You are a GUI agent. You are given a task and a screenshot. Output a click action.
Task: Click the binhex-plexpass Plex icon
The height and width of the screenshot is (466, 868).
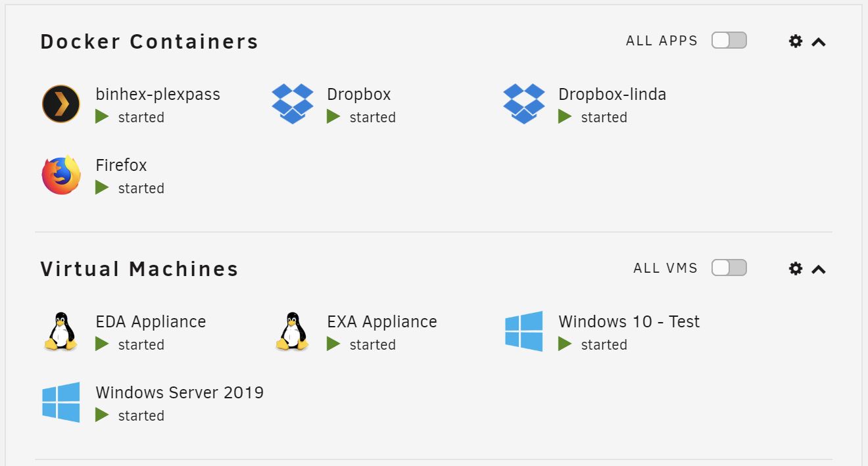pyautogui.click(x=61, y=104)
